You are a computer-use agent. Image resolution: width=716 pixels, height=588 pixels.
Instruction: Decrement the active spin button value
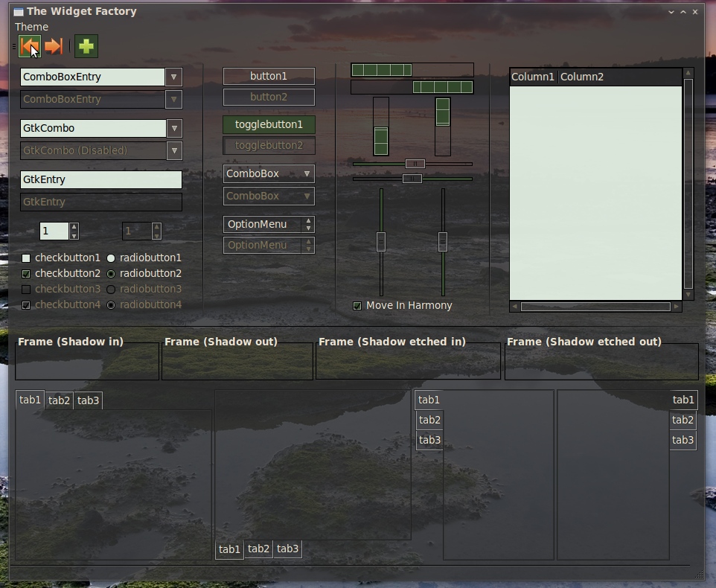[x=74, y=235]
